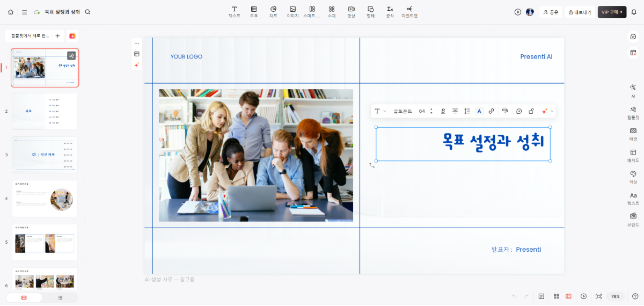Select slide 1 thumbnail
The width and height of the screenshot is (644, 306).
[x=45, y=68]
